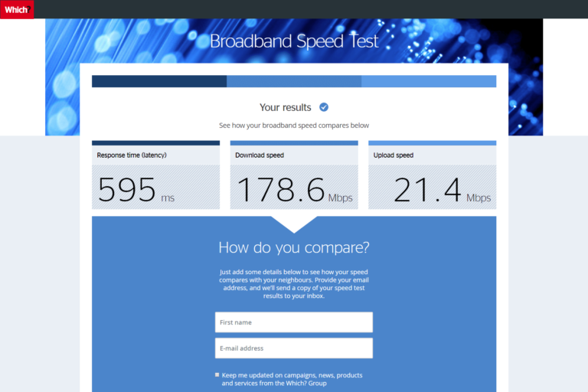Click the 178.6 Mbps download result
This screenshot has height=392, width=588.
[x=294, y=191]
